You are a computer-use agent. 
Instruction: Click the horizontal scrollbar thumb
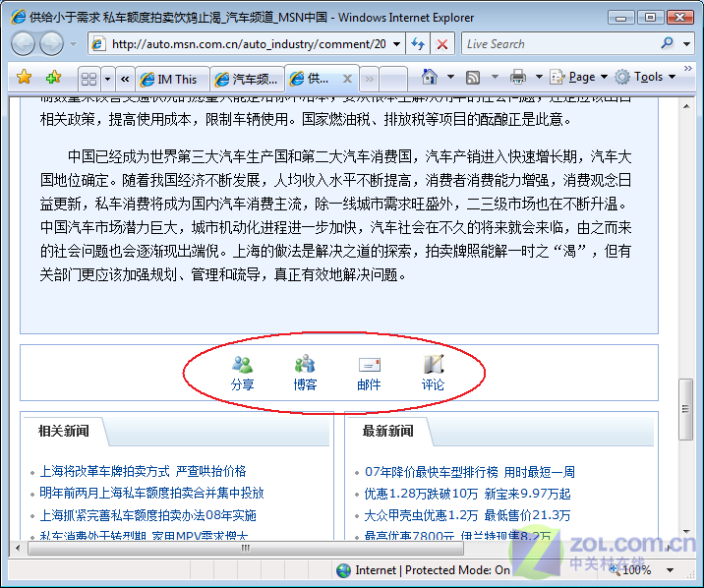click(246, 548)
